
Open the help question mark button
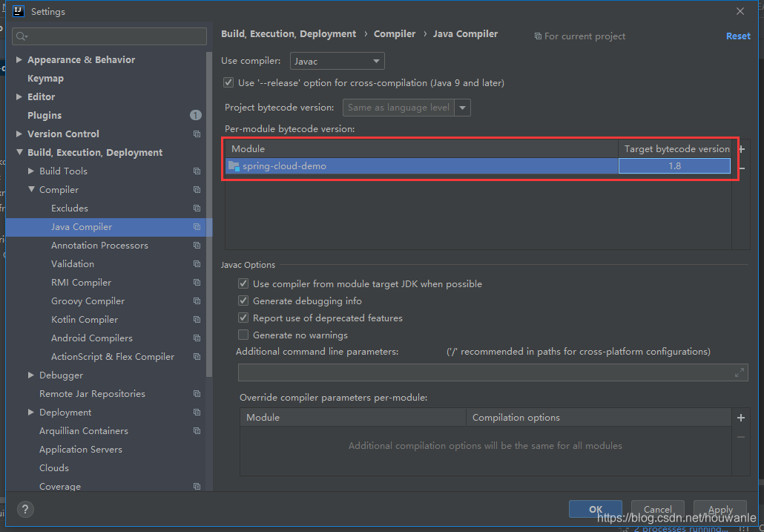coord(25,509)
